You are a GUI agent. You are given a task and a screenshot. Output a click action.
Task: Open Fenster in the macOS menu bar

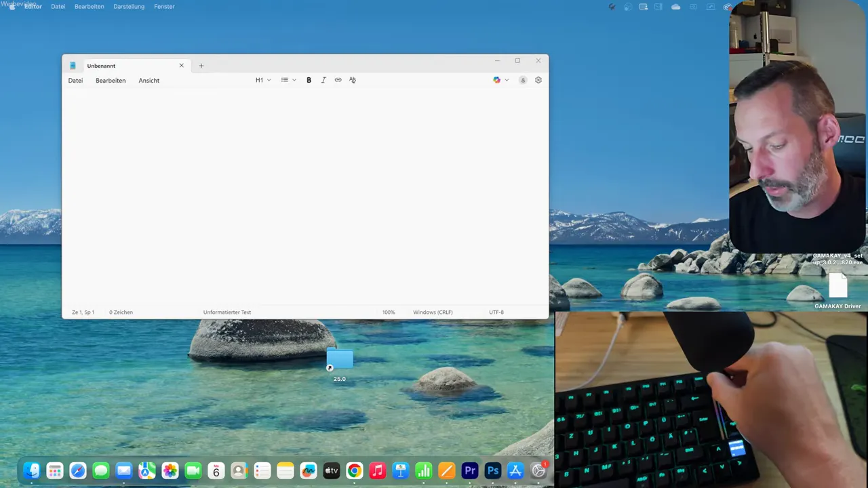pyautogui.click(x=165, y=7)
